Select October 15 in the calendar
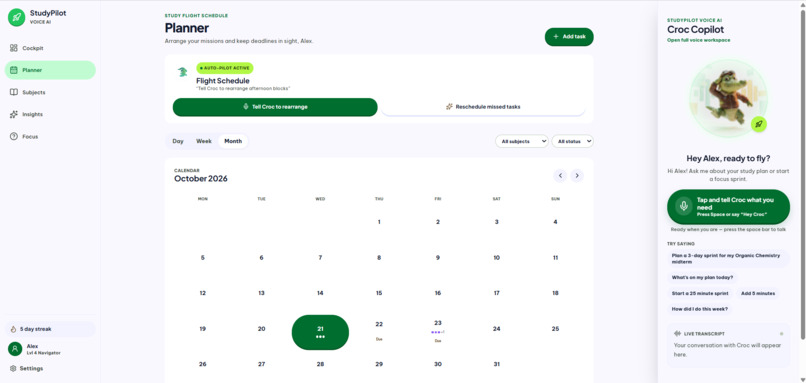This screenshot has height=383, width=806. [379, 293]
